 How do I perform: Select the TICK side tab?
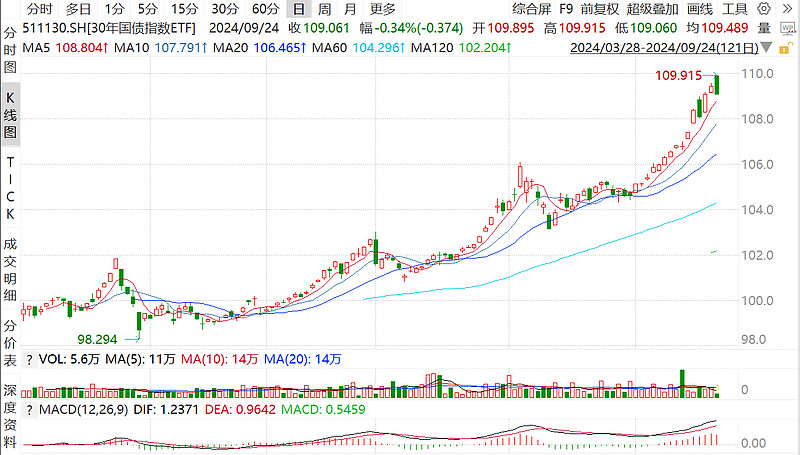[10, 189]
